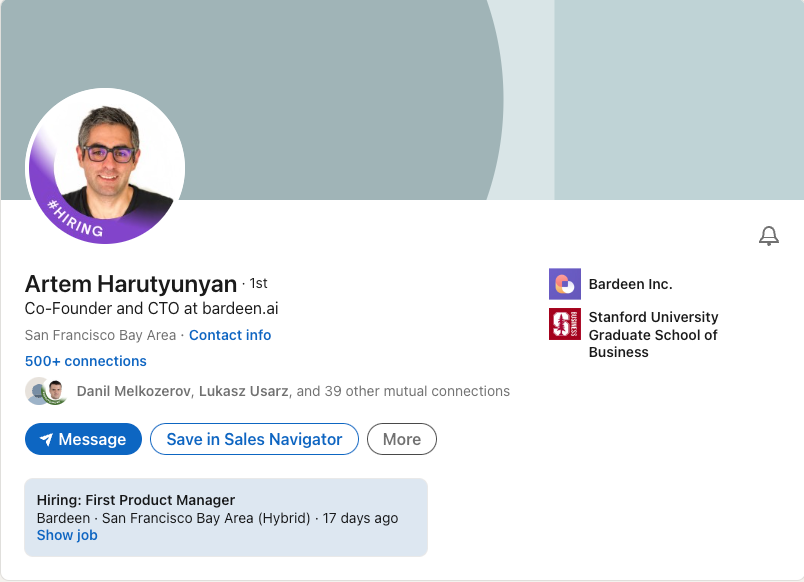Click the Stanford GSB school logo
This screenshot has height=582, width=804.
coord(565,324)
